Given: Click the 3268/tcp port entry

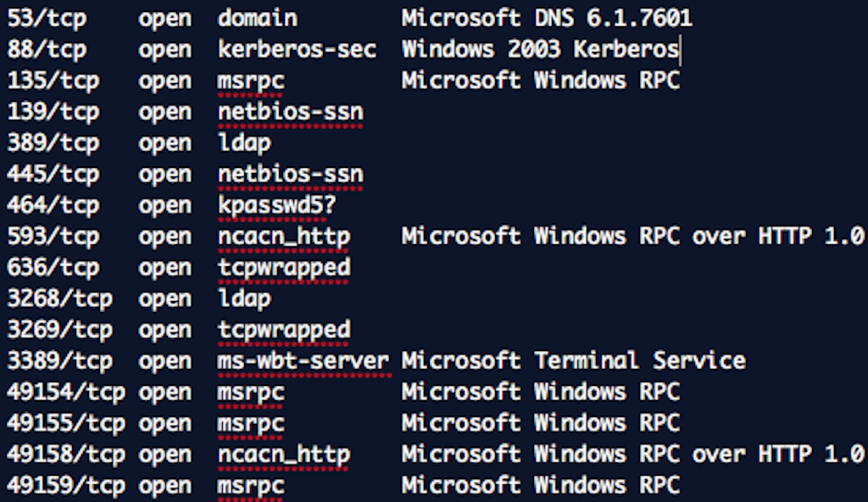Looking at the screenshot, I should point(59,298).
